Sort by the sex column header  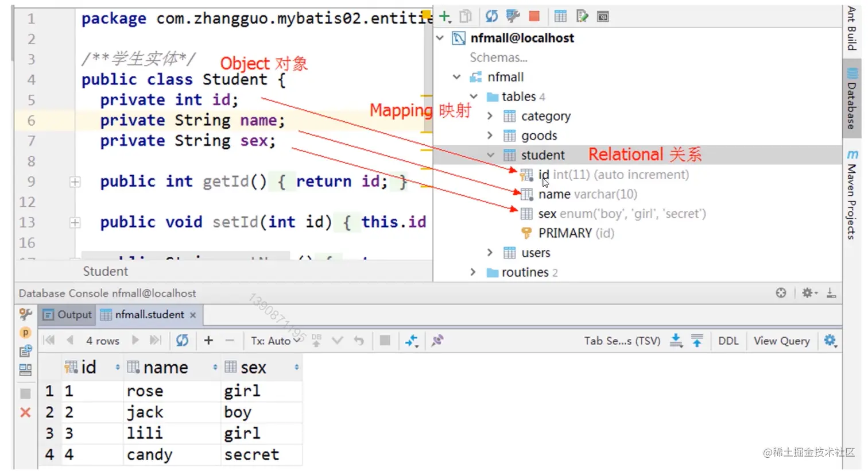tap(262, 367)
